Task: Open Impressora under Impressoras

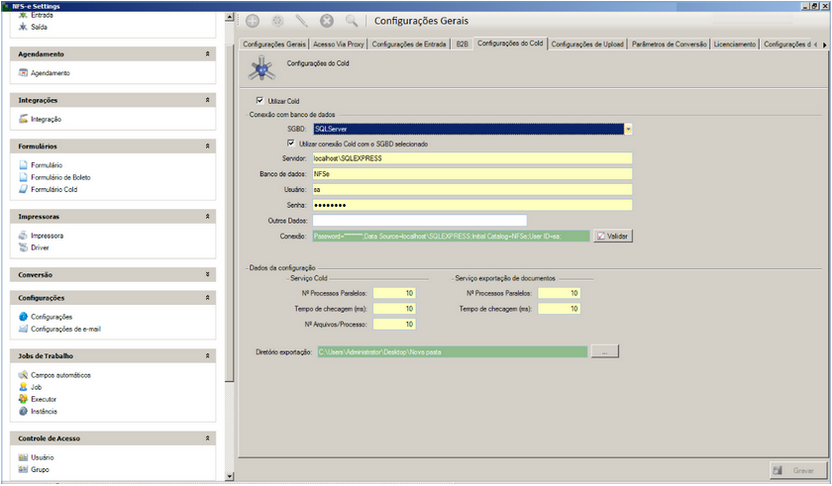Action: 47,235
